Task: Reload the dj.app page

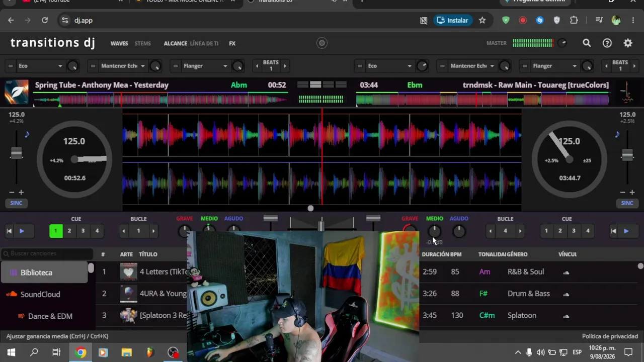Action: 45,20
